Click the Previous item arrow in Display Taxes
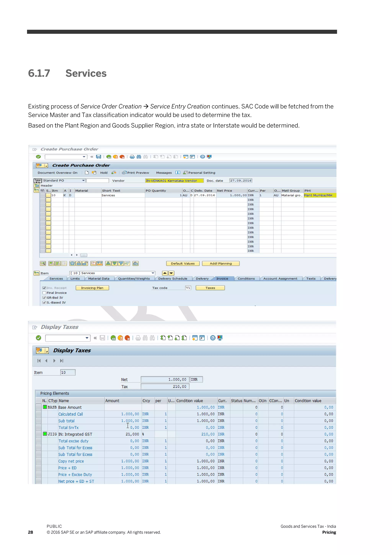392x555 pixels. (x=46, y=361)
